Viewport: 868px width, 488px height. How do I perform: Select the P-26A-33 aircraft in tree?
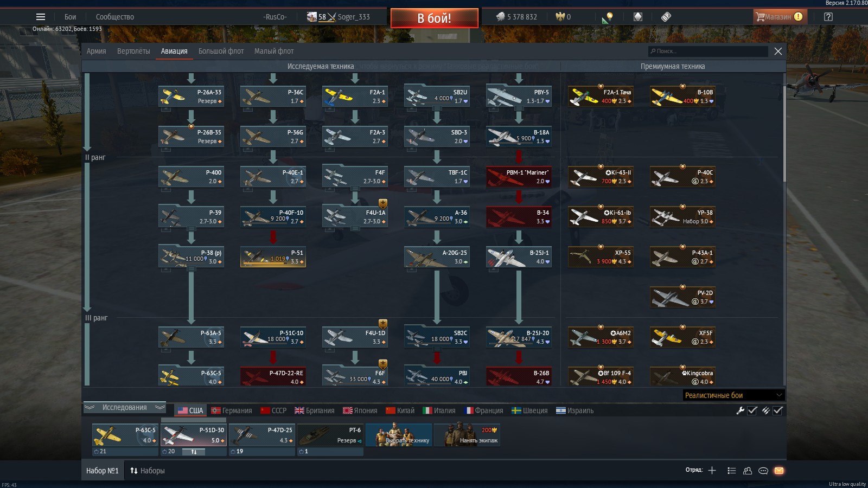point(191,96)
